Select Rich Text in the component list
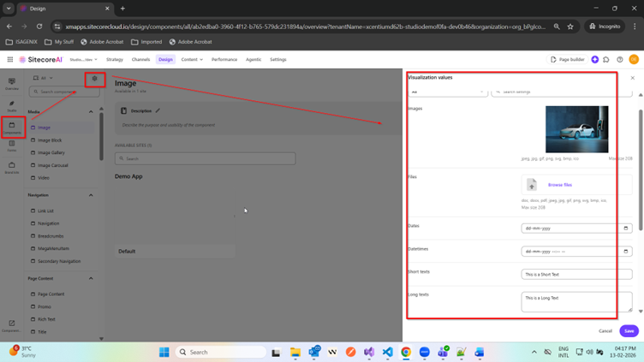Viewport: 644px width, 362px height. pyautogui.click(x=46, y=319)
